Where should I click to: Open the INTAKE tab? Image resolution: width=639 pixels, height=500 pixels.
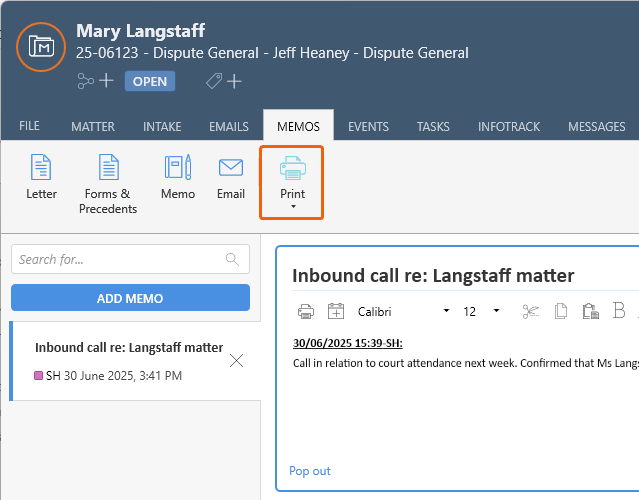pos(162,127)
